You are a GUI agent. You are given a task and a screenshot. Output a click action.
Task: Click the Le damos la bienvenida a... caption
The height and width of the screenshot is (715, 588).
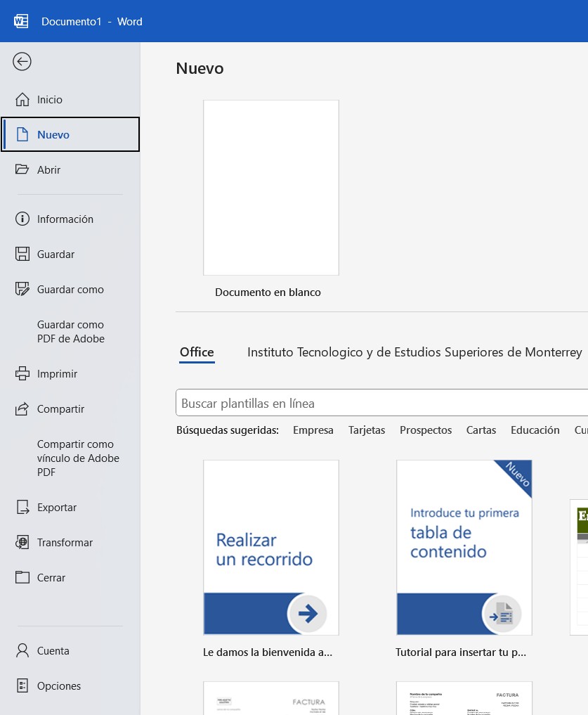[x=268, y=652]
